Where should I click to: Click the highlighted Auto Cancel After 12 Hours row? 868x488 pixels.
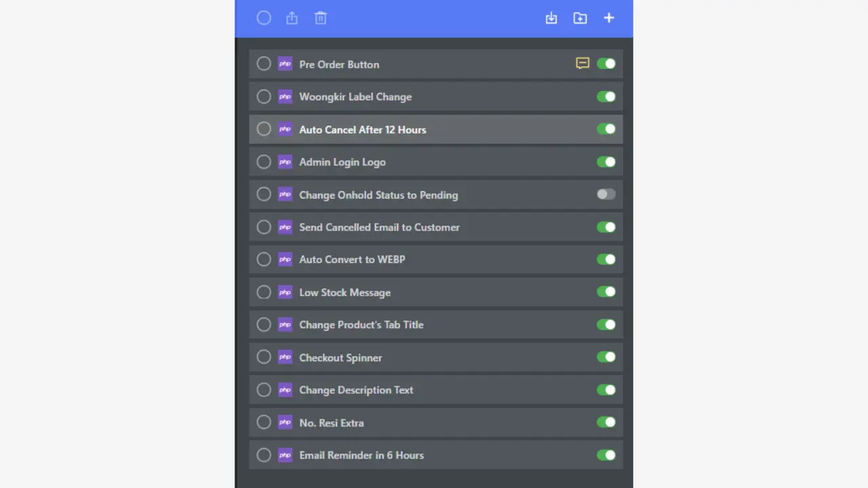[362, 129]
